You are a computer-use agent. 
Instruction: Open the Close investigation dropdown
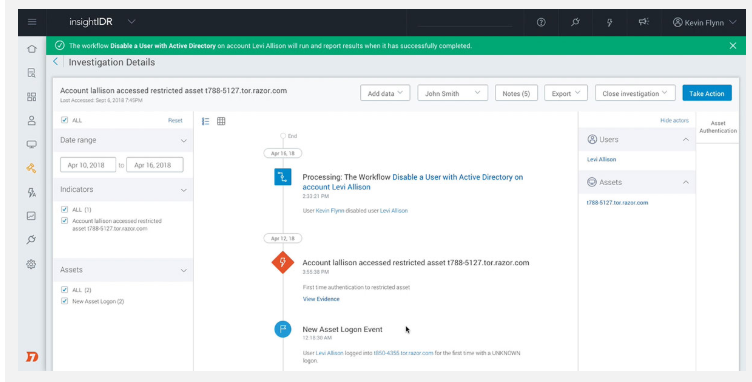pos(635,93)
